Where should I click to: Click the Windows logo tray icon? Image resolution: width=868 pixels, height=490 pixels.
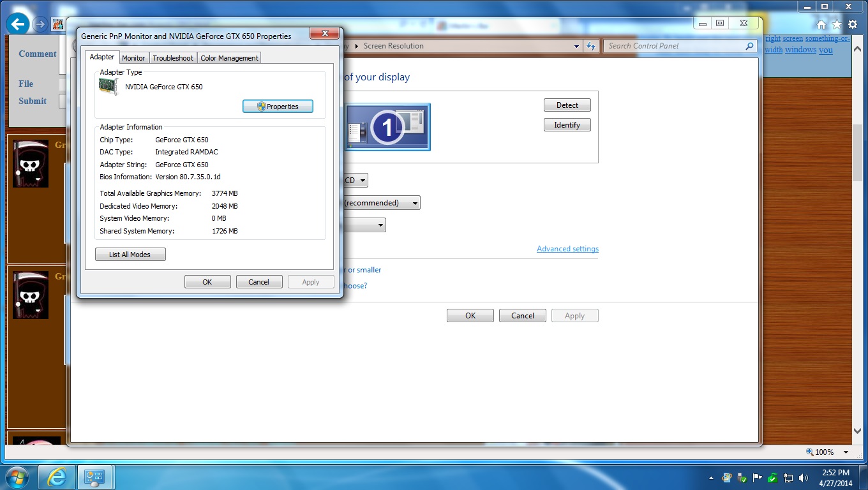[727, 477]
